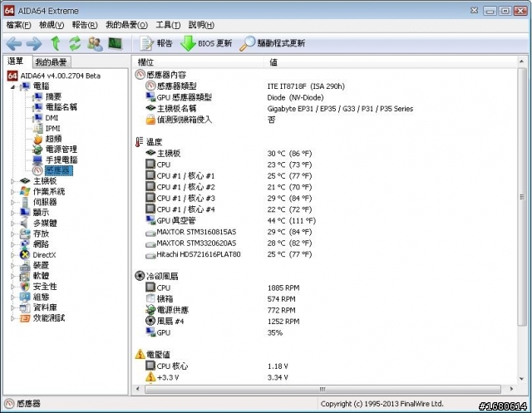Select the GPU 感應器類型 row
The width and height of the screenshot is (532, 413).
point(326,97)
